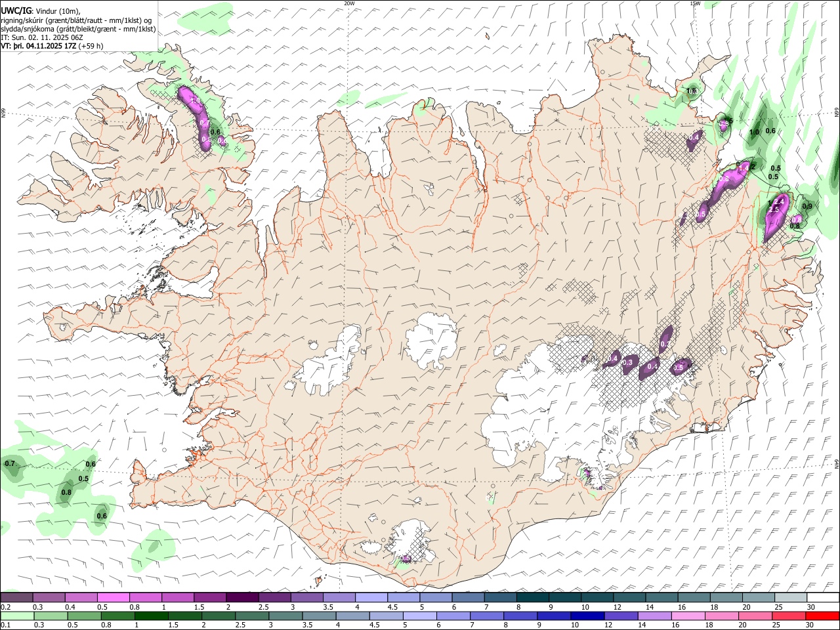
Task: Click the UWC/IG Vindur (10m) title text
Action: (41, 11)
